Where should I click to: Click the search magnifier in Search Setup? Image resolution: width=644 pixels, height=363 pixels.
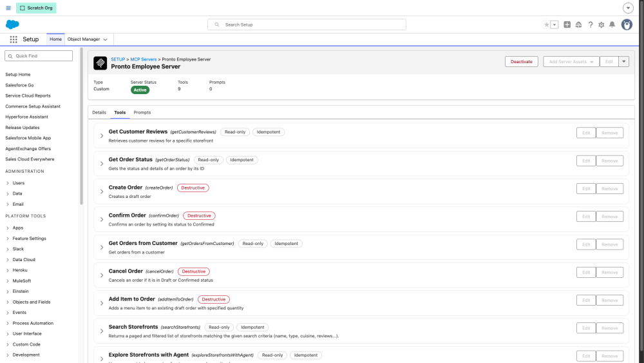tap(217, 25)
